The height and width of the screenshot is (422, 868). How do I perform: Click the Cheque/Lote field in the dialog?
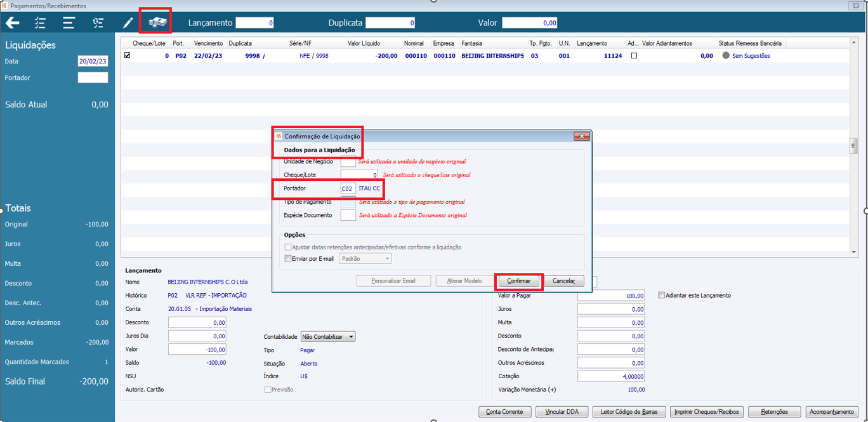pos(359,175)
